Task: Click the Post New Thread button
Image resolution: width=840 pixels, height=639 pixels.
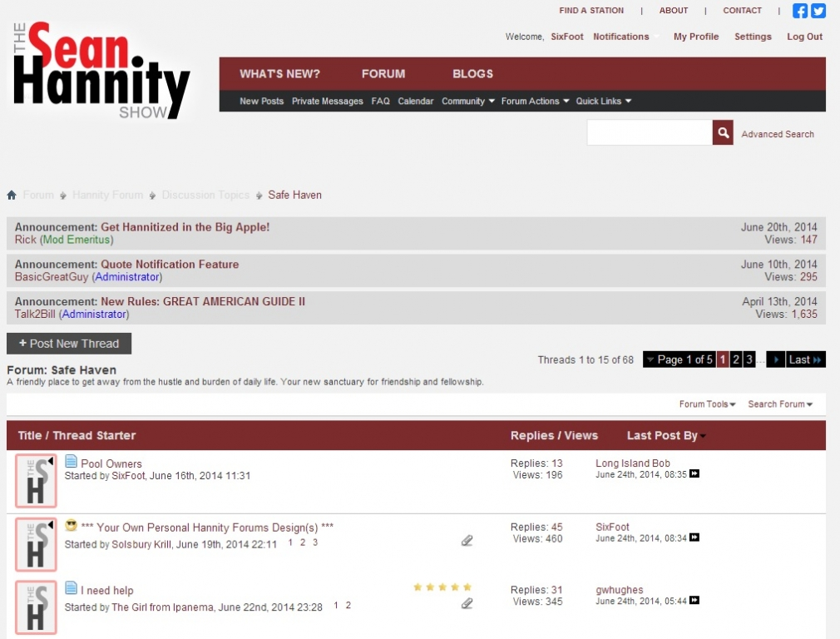Action: point(69,344)
